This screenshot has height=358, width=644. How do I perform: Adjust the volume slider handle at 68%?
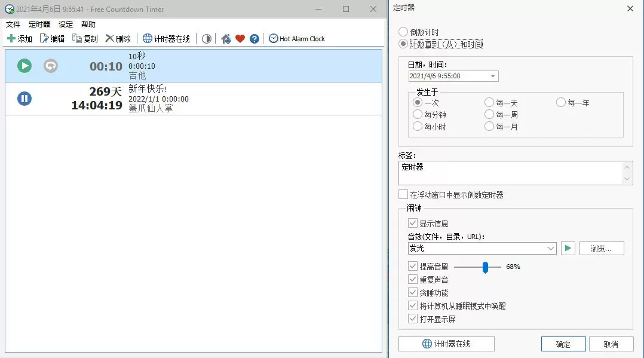pyautogui.click(x=486, y=267)
